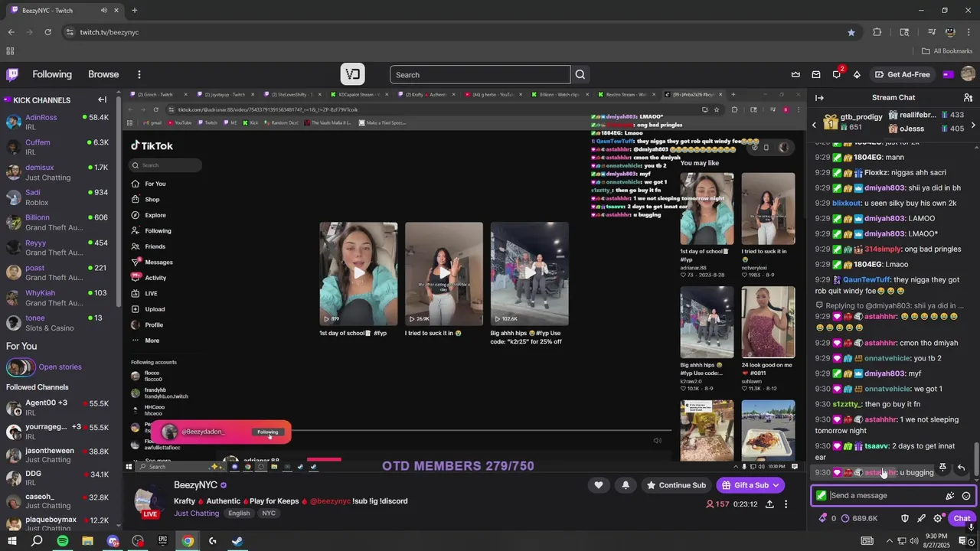Click the Twitch Search input field
The image size is (980, 551).
point(480,74)
